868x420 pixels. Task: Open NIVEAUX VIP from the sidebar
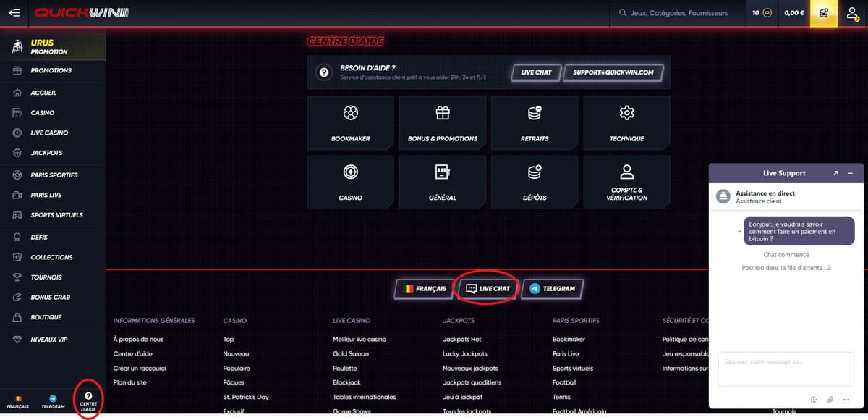[x=48, y=337]
